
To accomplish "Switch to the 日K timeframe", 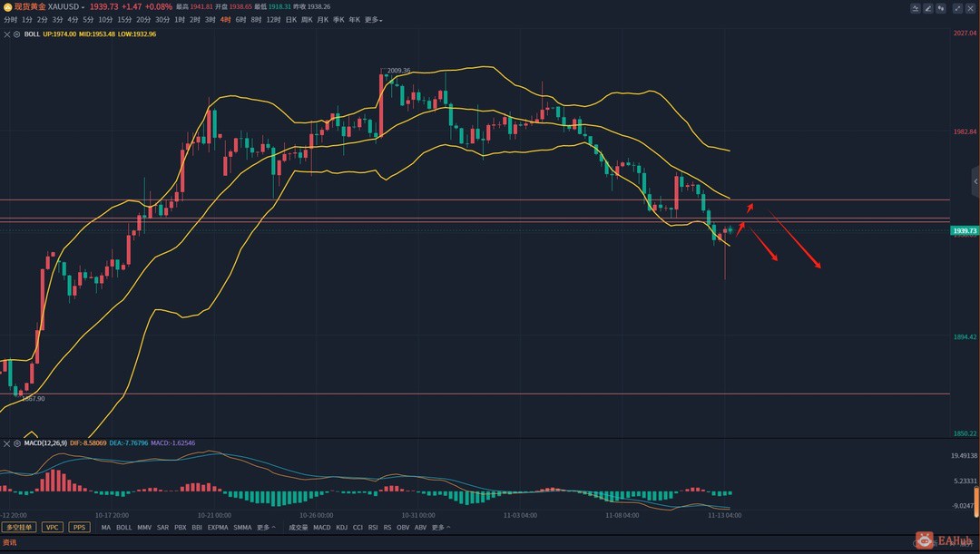I will pos(291,20).
